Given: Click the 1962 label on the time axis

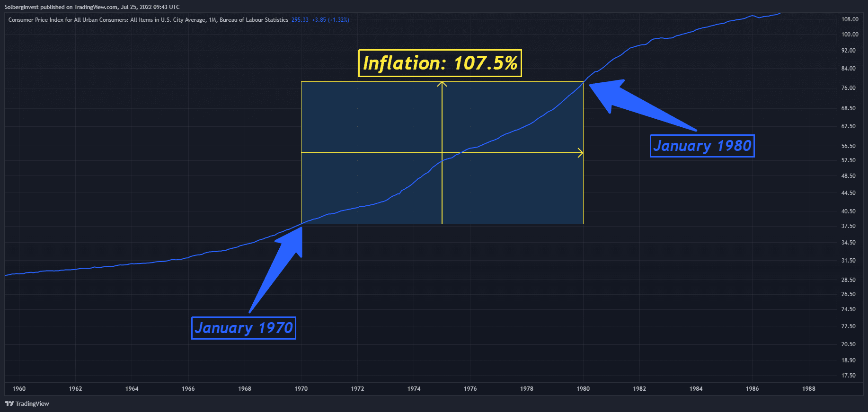Looking at the screenshot, I should click(75, 389).
